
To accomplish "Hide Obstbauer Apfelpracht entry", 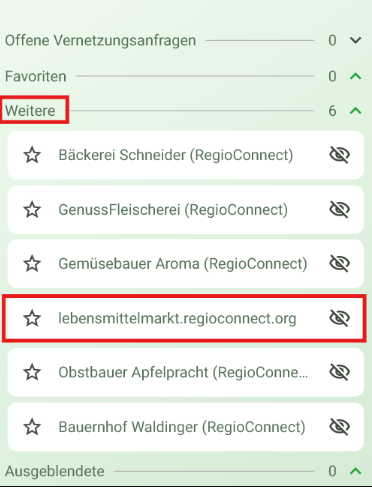I will tap(339, 372).
